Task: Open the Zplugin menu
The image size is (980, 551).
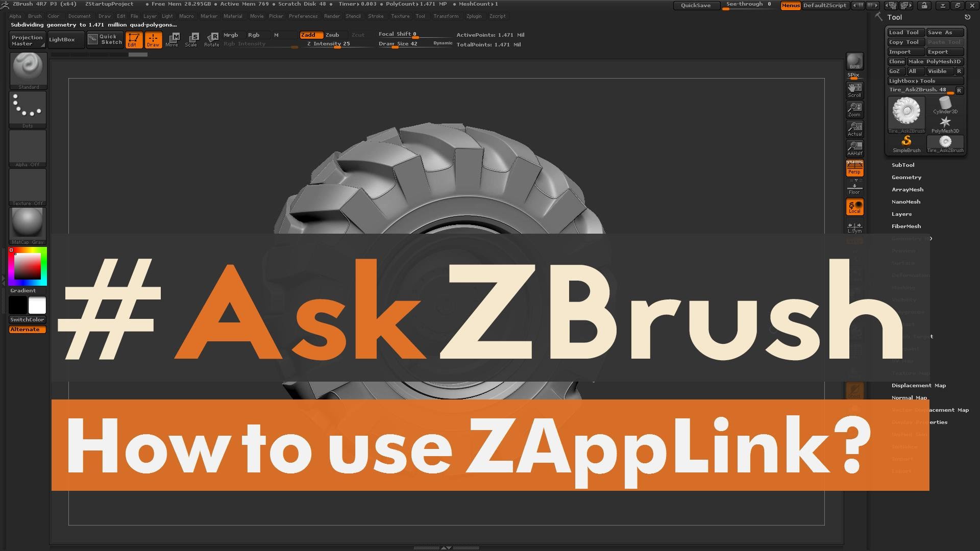Action: 473,16
